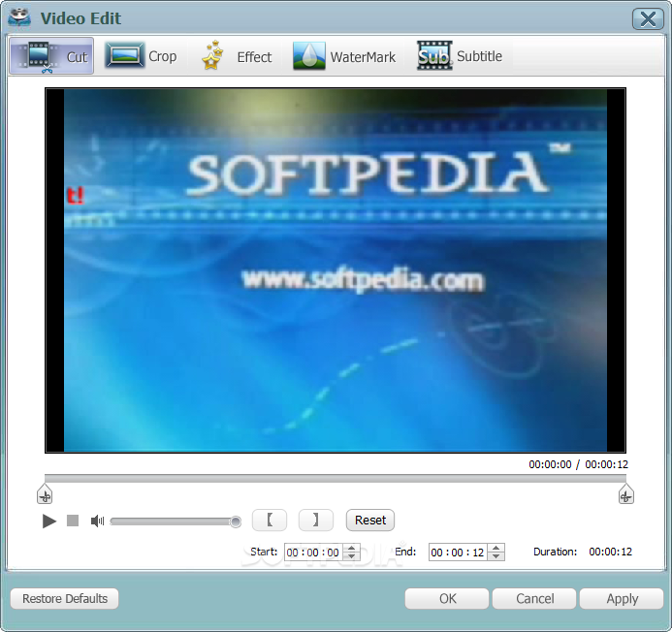Click the video preview frame
Viewport: 672px width, 632px height.
click(336, 270)
